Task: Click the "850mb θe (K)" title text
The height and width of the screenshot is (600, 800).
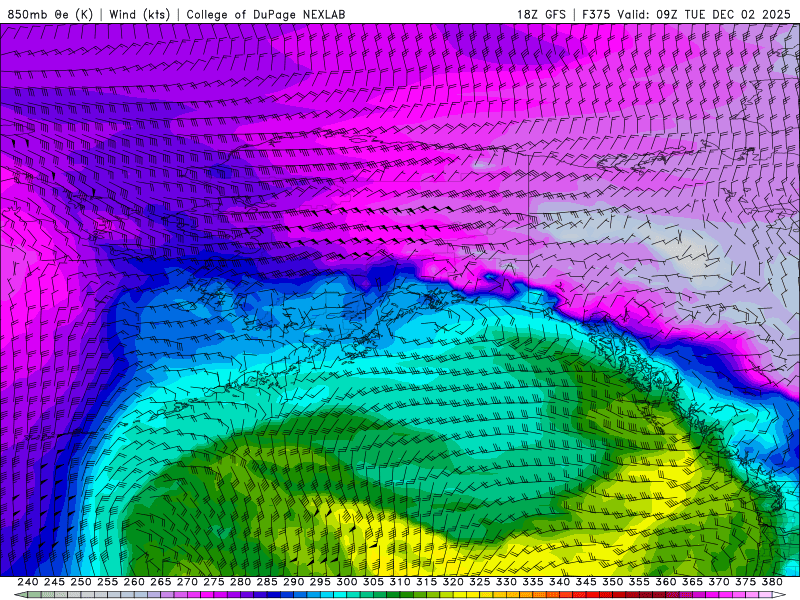Action: click(51, 14)
